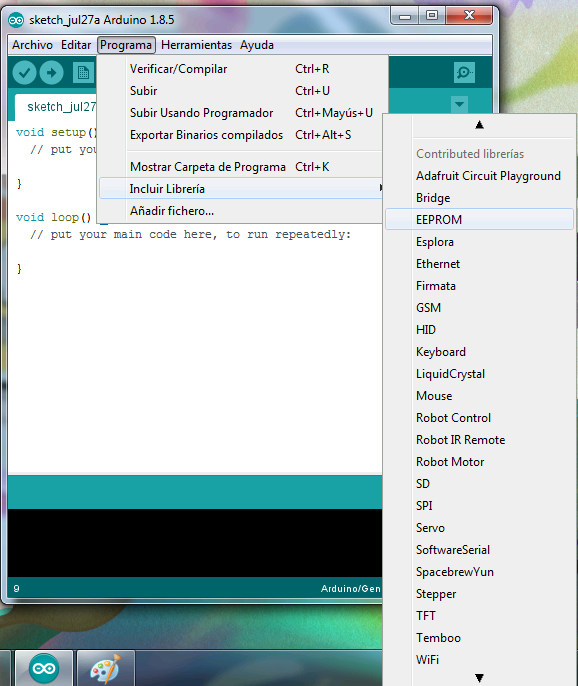This screenshot has width=578, height=686.
Task: Include the Firmata library
Action: point(480,286)
